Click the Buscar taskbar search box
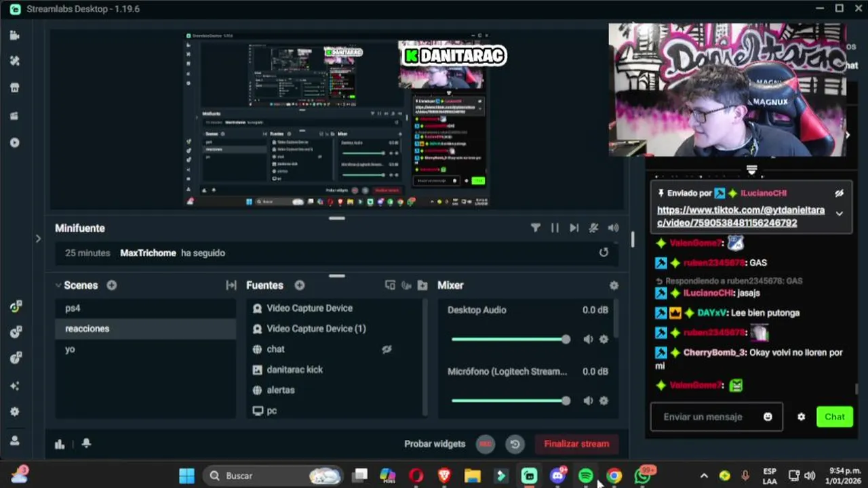This screenshot has height=488, width=868. (273, 476)
